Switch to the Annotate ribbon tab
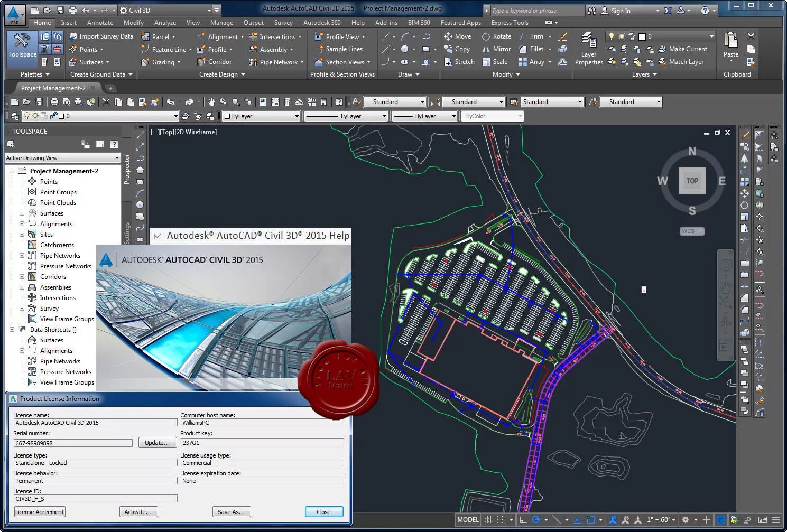787x532 pixels. [100, 23]
